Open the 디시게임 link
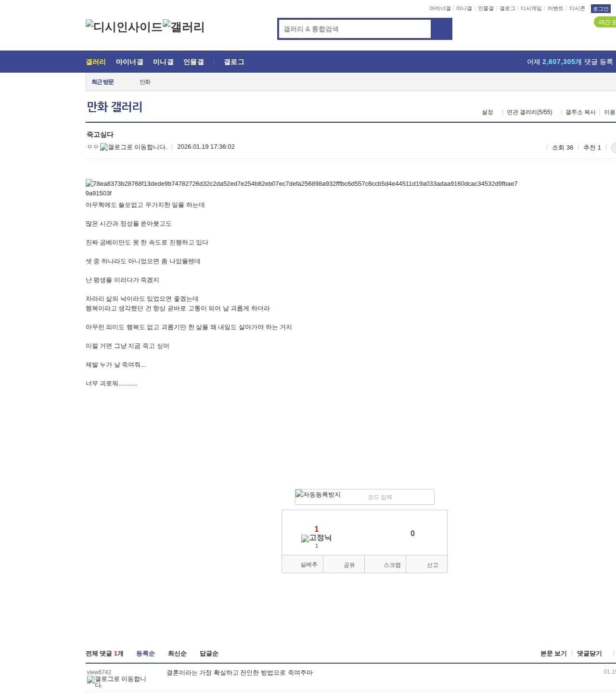 [x=531, y=9]
